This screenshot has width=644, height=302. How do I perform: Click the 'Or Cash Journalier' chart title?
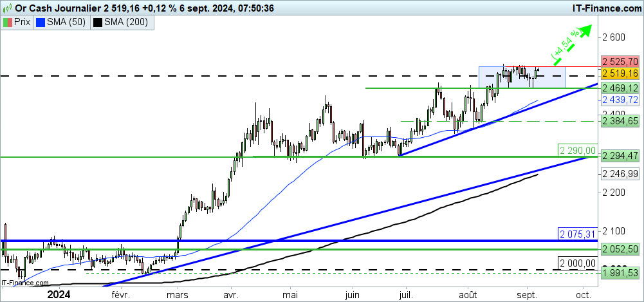tap(53, 8)
